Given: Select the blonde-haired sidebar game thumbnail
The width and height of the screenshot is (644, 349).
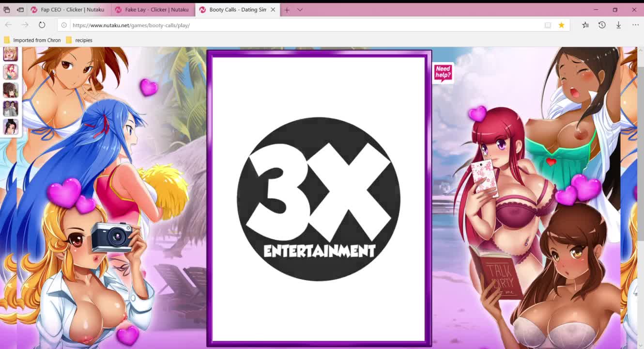Looking at the screenshot, I should [11, 54].
